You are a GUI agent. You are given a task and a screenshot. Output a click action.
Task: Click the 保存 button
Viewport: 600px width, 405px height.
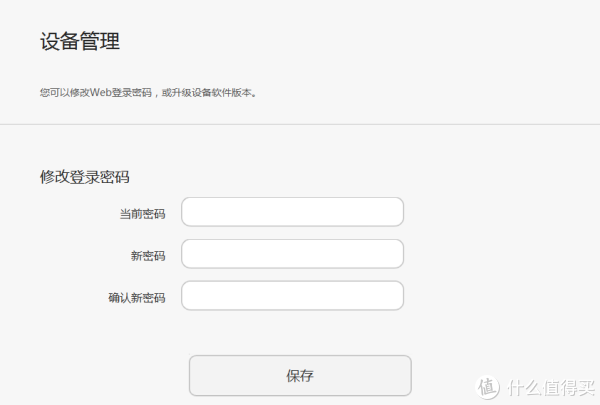[300, 376]
